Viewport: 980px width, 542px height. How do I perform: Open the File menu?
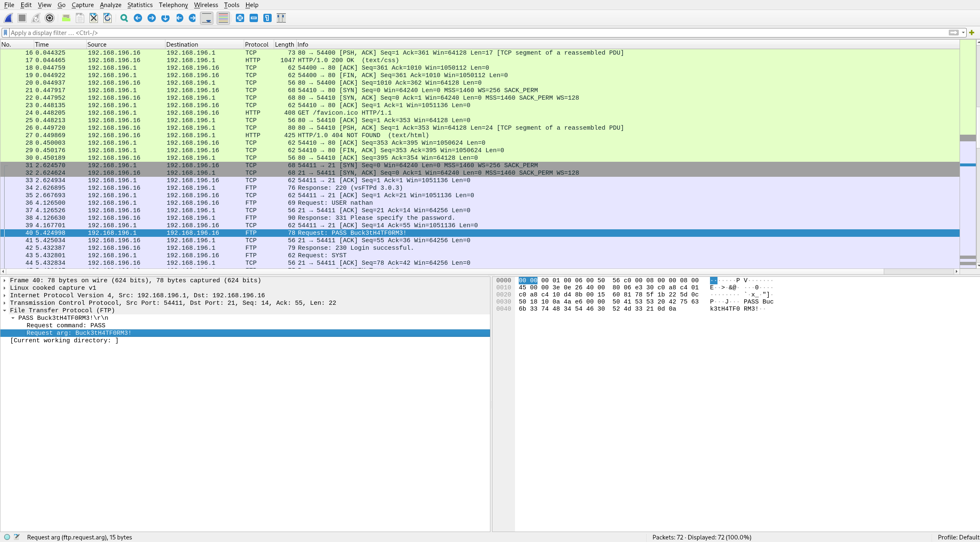(x=9, y=5)
